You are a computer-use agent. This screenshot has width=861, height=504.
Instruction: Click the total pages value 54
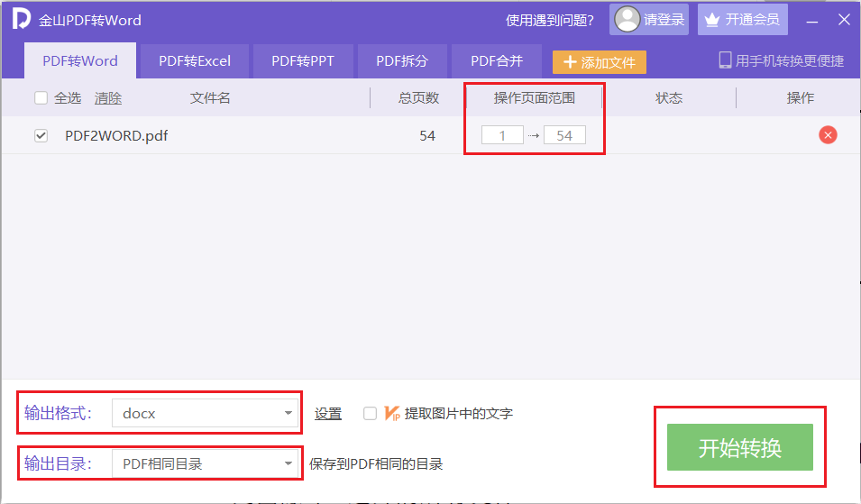tap(427, 135)
